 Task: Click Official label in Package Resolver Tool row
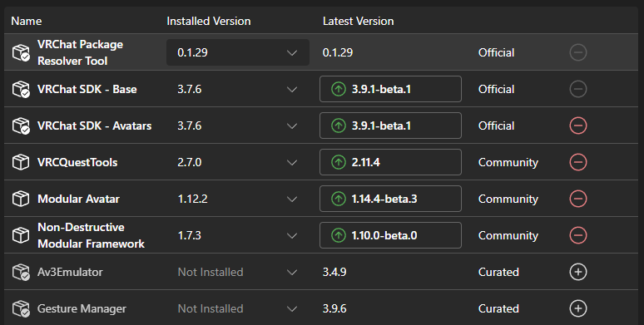pyautogui.click(x=496, y=52)
